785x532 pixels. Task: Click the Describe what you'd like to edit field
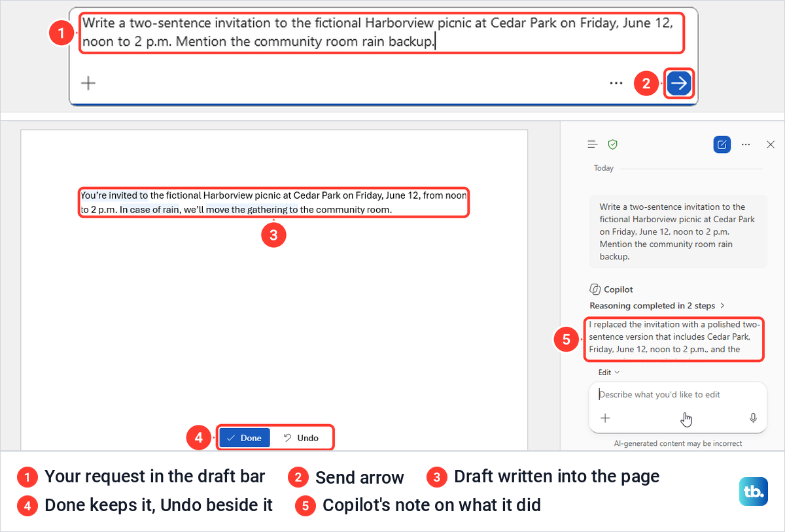(x=678, y=395)
